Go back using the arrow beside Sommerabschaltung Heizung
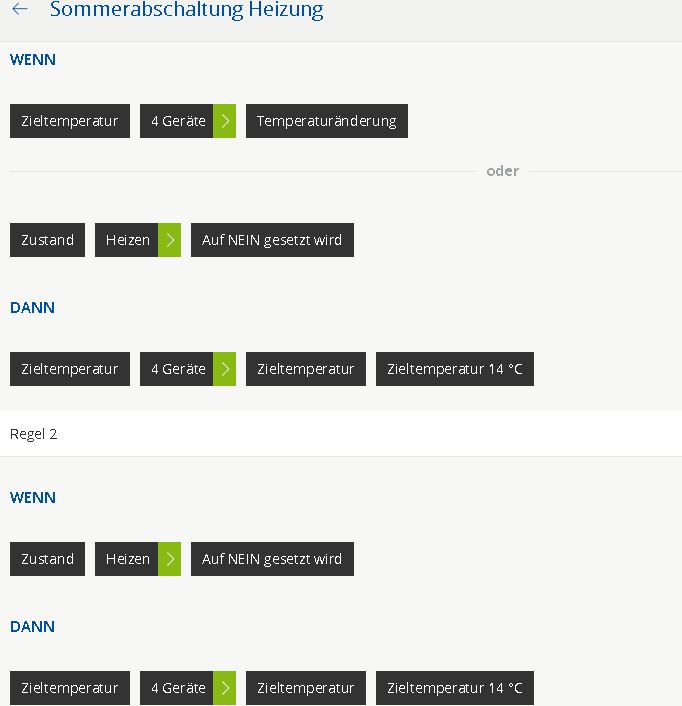Image resolution: width=682 pixels, height=706 pixels. tap(20, 10)
